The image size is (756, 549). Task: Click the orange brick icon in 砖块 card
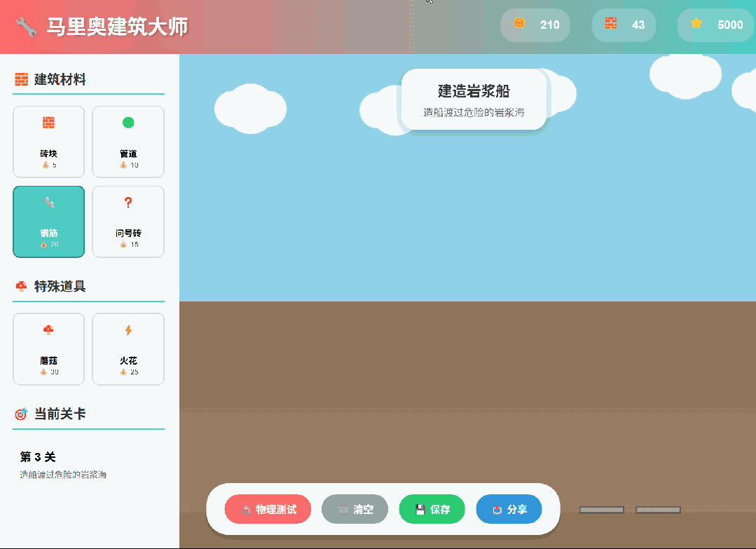coord(48,123)
